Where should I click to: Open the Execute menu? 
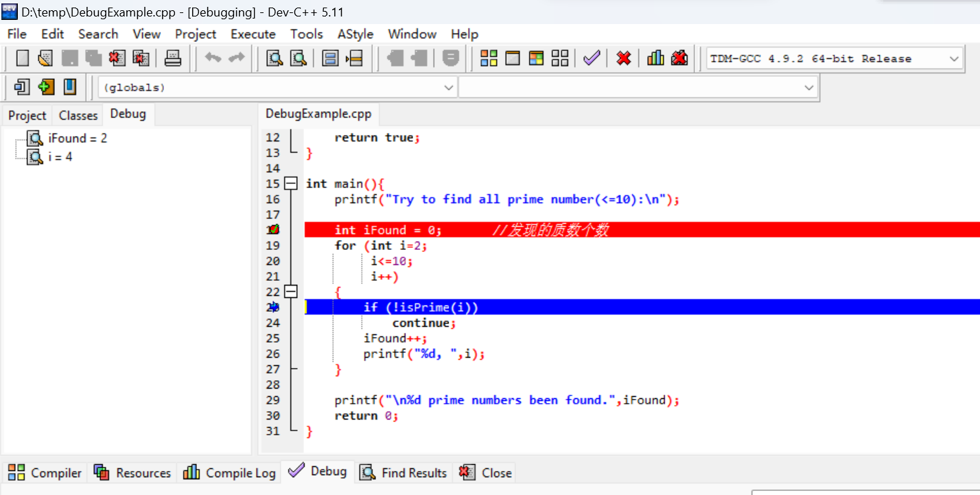click(253, 34)
